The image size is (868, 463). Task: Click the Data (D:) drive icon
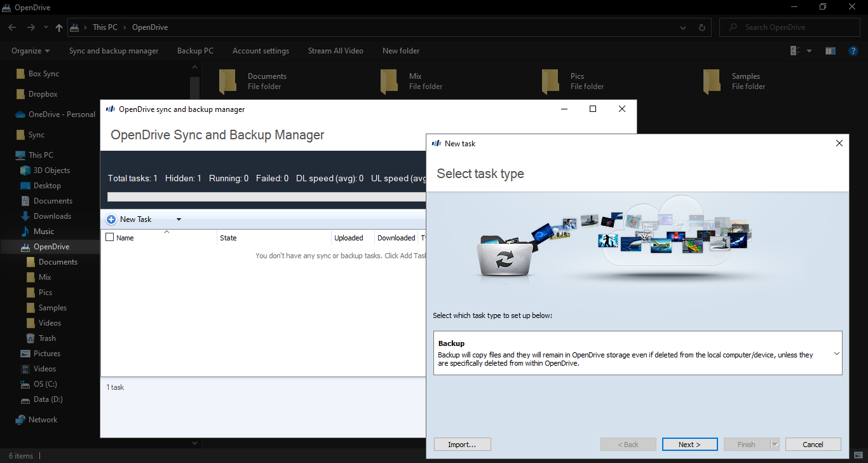tap(25, 399)
